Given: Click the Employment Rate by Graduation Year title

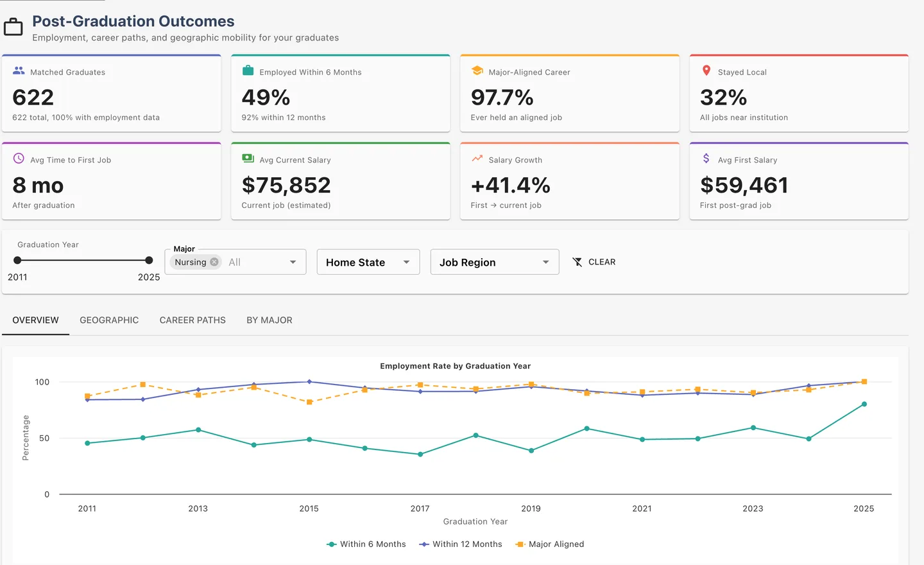Looking at the screenshot, I should (x=456, y=366).
